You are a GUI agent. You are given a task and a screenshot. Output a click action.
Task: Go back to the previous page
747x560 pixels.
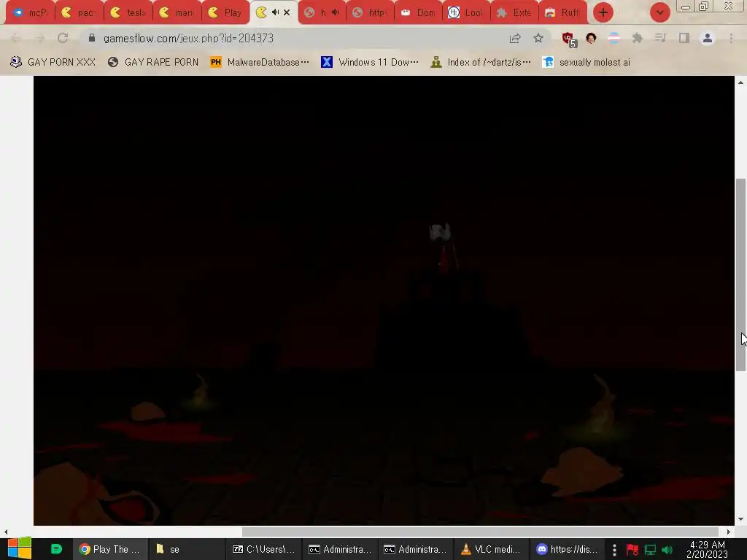pyautogui.click(x=16, y=38)
